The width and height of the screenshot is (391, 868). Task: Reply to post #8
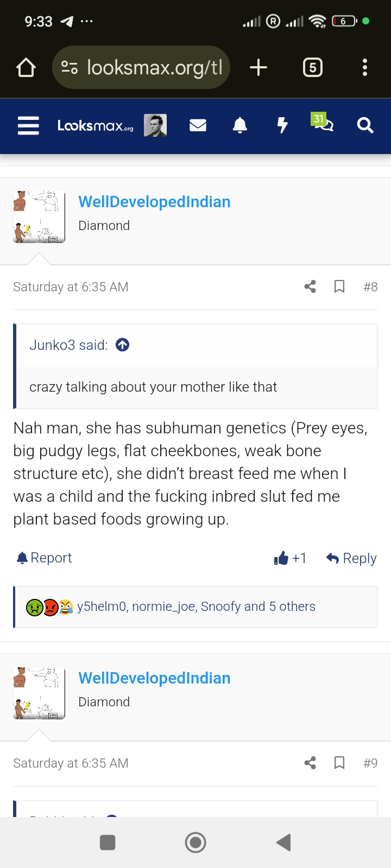(351, 558)
